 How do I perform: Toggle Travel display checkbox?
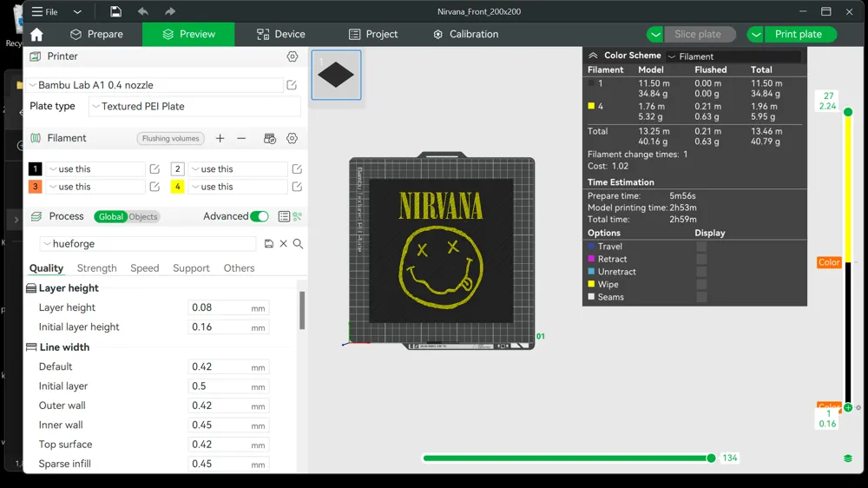tap(701, 247)
